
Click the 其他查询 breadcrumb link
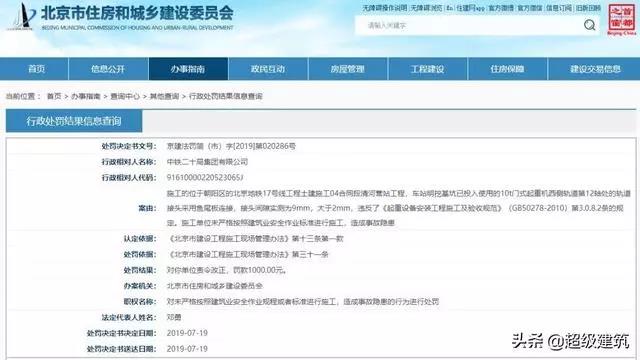click(x=164, y=96)
